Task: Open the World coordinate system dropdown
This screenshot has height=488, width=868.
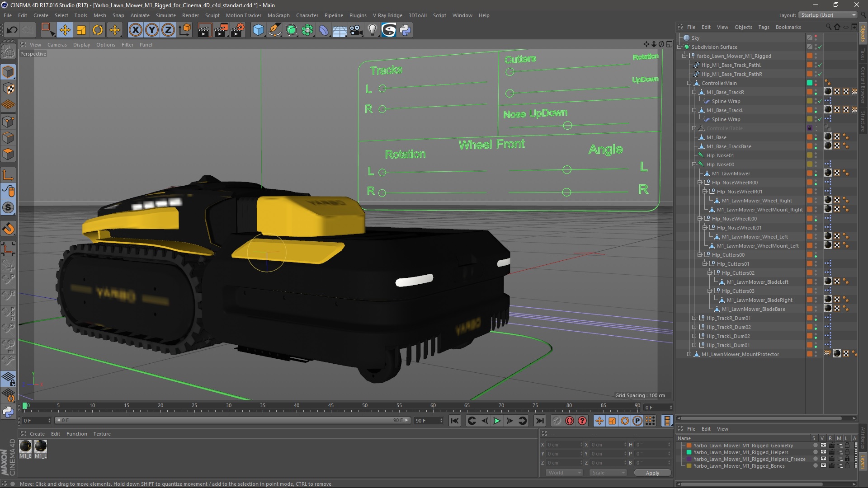Action: click(563, 473)
